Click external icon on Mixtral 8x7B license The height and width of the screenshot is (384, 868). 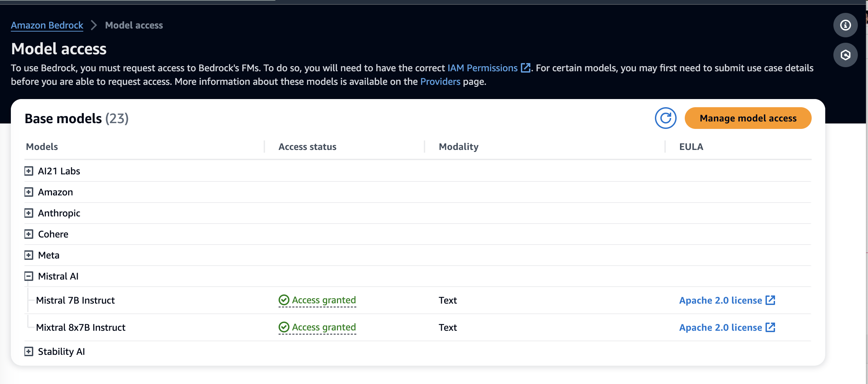pyautogui.click(x=771, y=327)
